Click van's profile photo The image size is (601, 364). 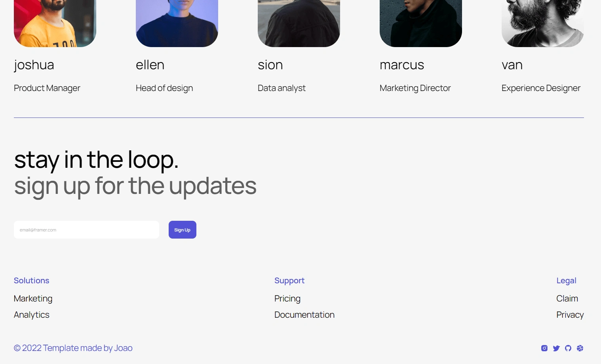(543, 23)
